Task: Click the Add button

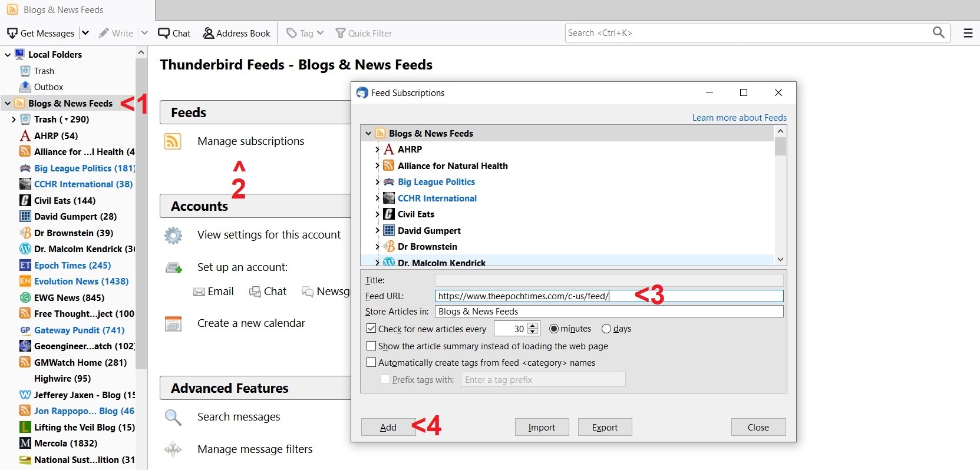Action: click(388, 428)
